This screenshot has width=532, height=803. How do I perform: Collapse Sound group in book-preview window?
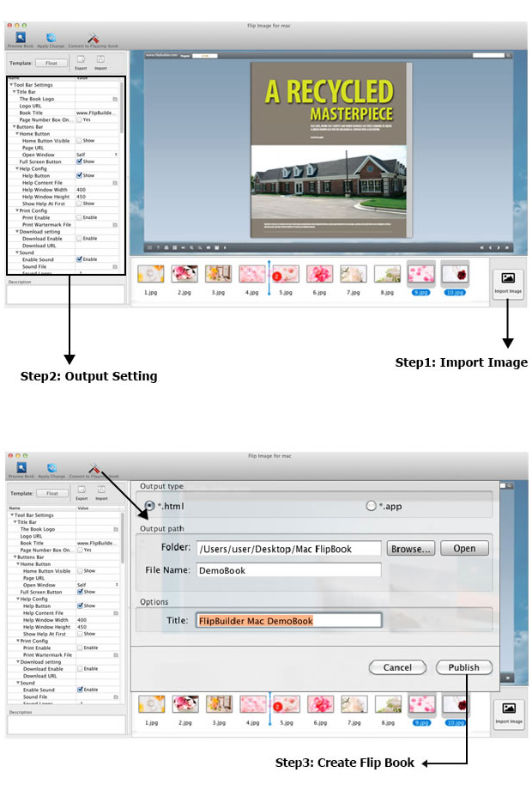click(17, 252)
